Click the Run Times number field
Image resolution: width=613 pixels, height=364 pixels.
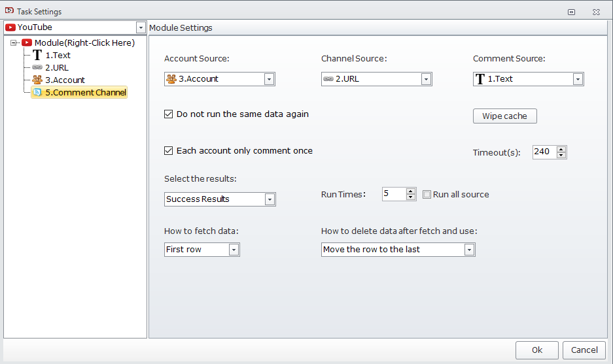pyautogui.click(x=394, y=194)
